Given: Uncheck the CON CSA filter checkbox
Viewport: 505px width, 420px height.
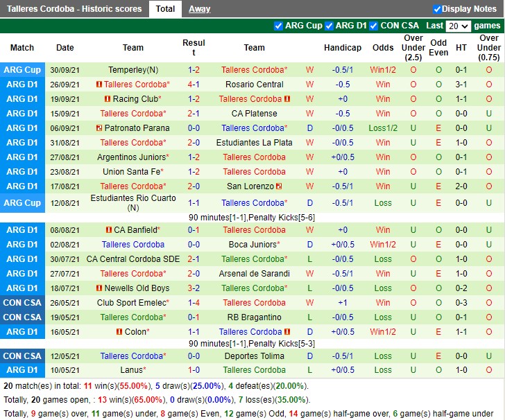Looking at the screenshot, I should 374,26.
